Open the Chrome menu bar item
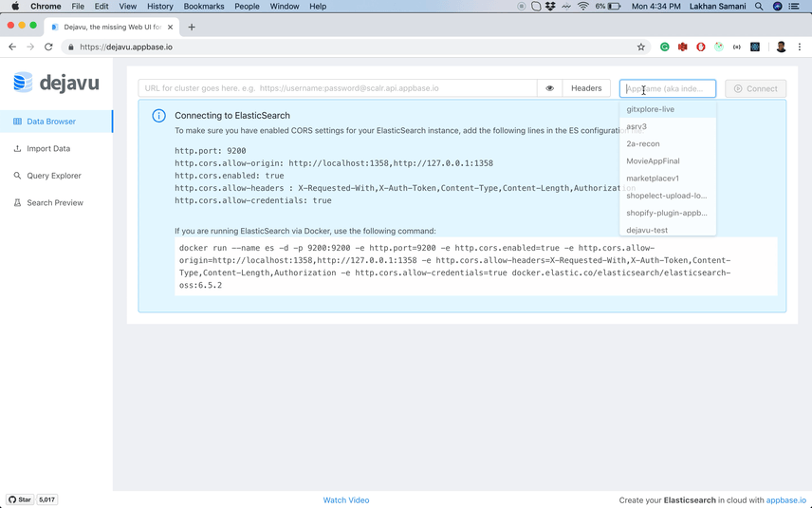Viewport: 812px width, 508px height. point(46,7)
